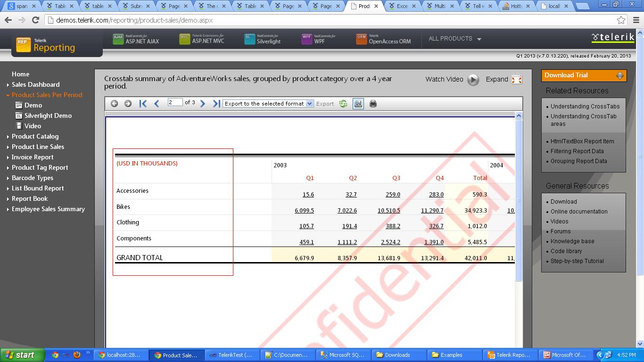Open Chrome menu button
Viewport: 644px width, 362px height.
tap(636, 20)
